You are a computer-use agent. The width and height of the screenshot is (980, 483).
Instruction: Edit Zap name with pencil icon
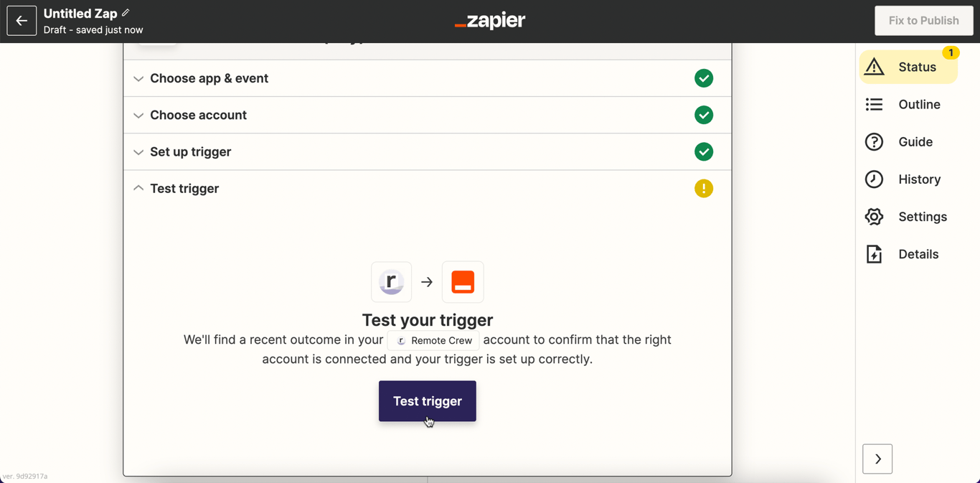126,13
